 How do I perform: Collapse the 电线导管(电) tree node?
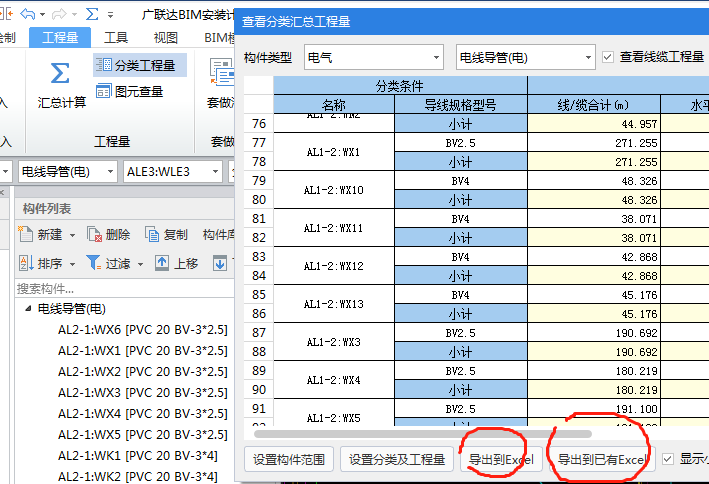(x=28, y=308)
